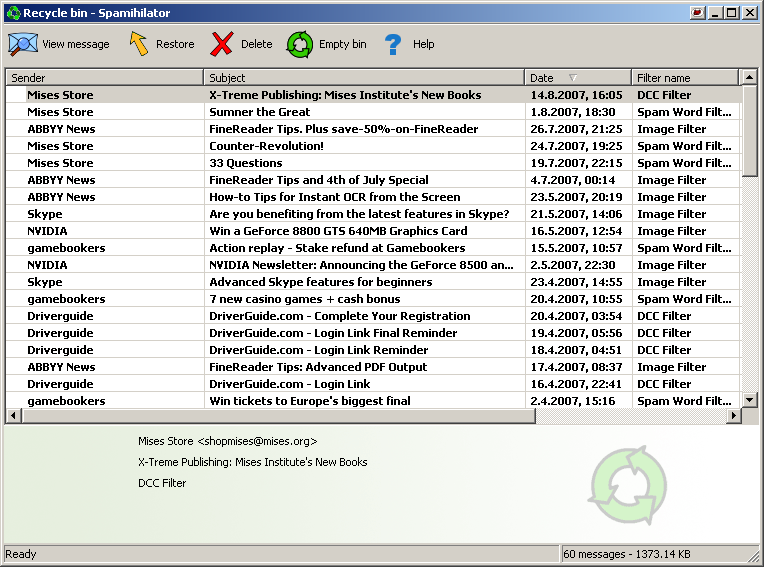
Task: Sort list by Subject column header
Action: point(364,77)
